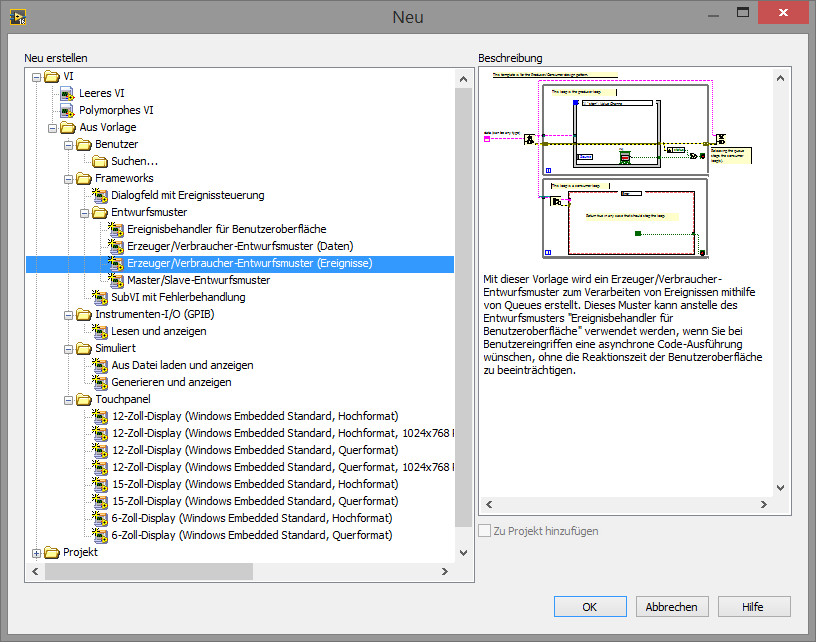Expand the Projekt tree node
The height and width of the screenshot is (642, 816).
coord(37,552)
